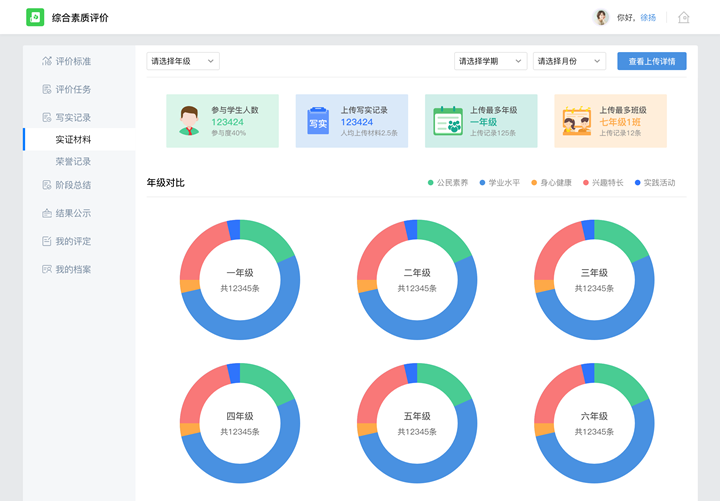Click the 六年级 donut chart center
Screen dimensions: 720x501
click(x=594, y=423)
